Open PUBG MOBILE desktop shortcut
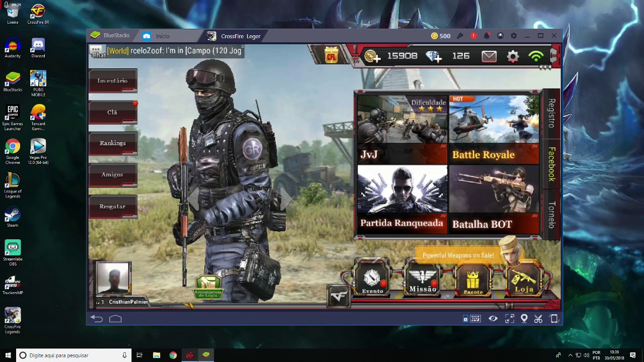Screen dimensions: 644x362 38,83
